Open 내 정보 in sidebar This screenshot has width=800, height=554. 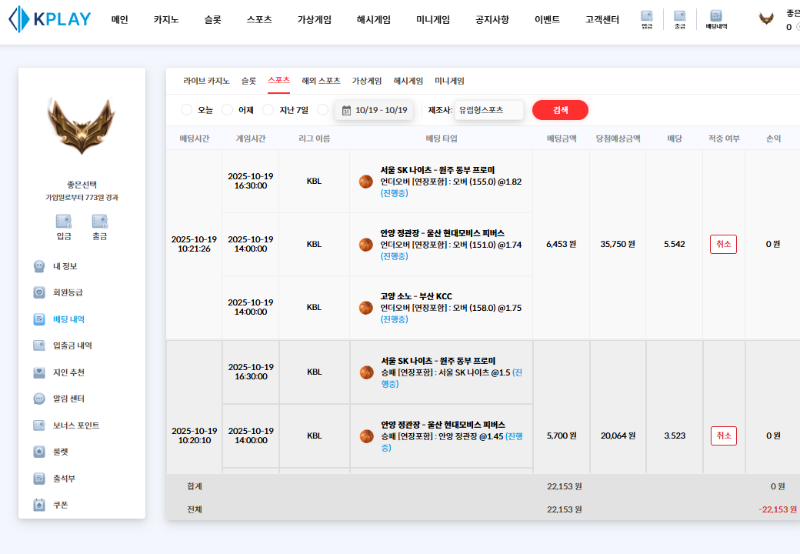point(64,266)
